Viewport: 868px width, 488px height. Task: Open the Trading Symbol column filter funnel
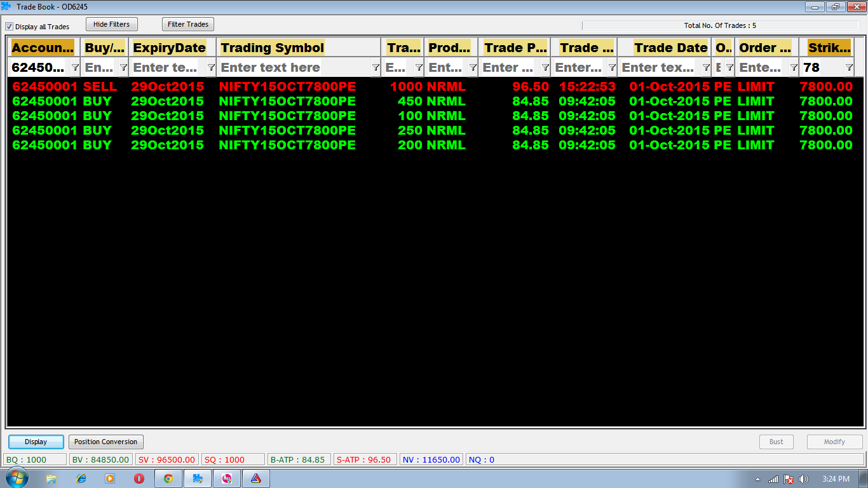tap(376, 67)
